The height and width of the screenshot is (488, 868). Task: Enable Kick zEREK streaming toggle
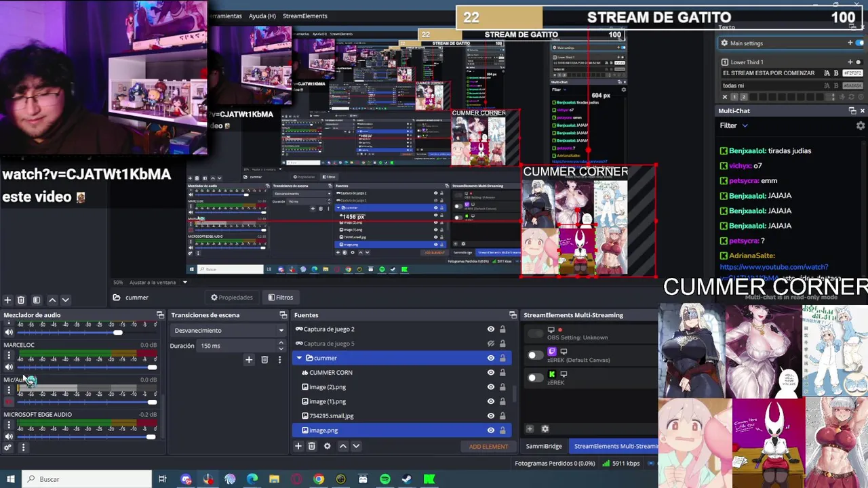pyautogui.click(x=535, y=378)
